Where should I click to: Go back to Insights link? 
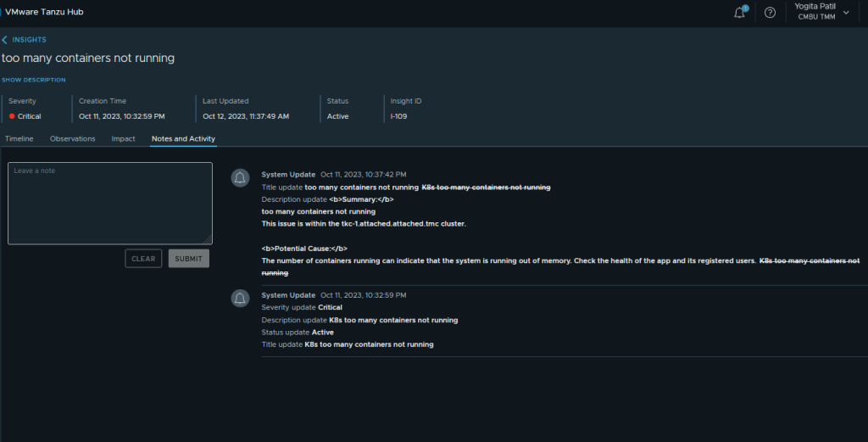(30, 40)
